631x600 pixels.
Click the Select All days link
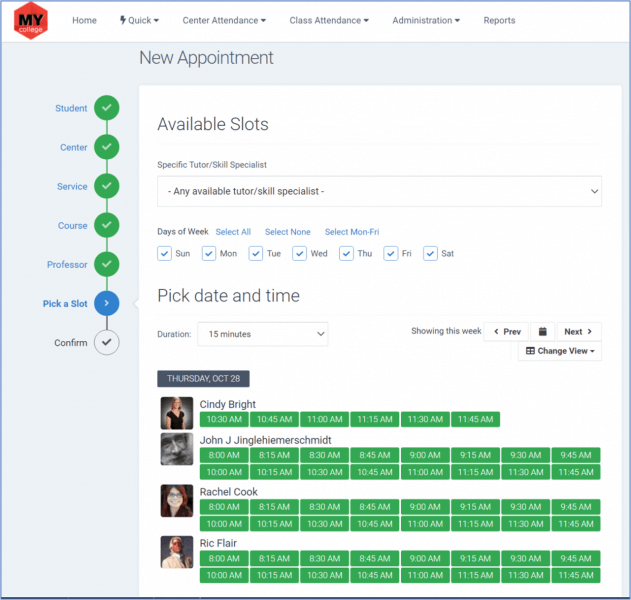pos(233,232)
